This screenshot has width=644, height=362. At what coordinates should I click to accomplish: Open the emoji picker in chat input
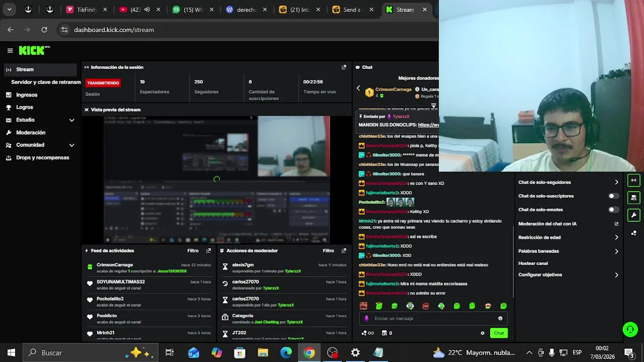tap(500, 318)
